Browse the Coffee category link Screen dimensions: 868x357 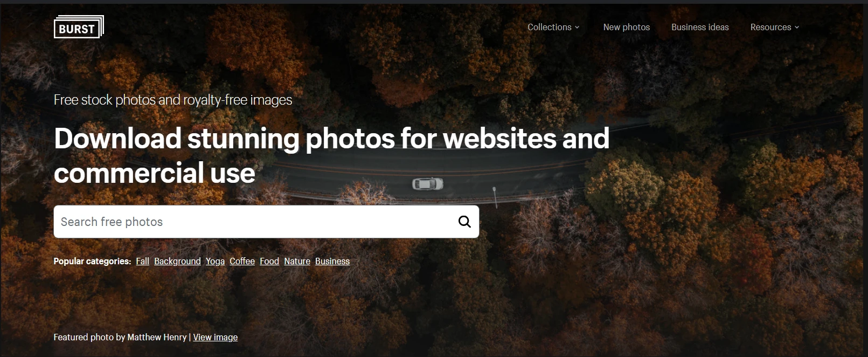coord(242,261)
